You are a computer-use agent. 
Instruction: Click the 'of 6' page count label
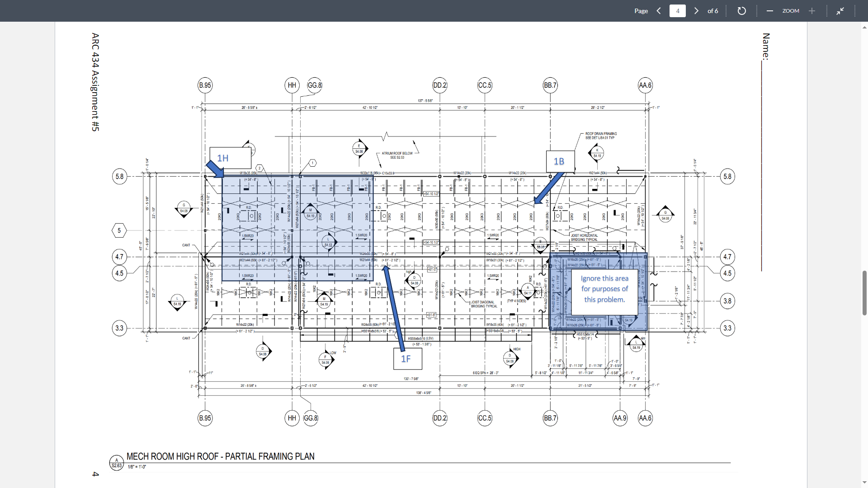(x=713, y=11)
